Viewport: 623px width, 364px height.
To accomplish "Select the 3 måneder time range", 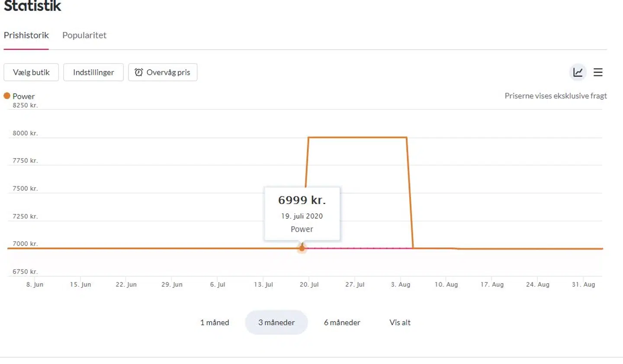I will pyautogui.click(x=276, y=322).
